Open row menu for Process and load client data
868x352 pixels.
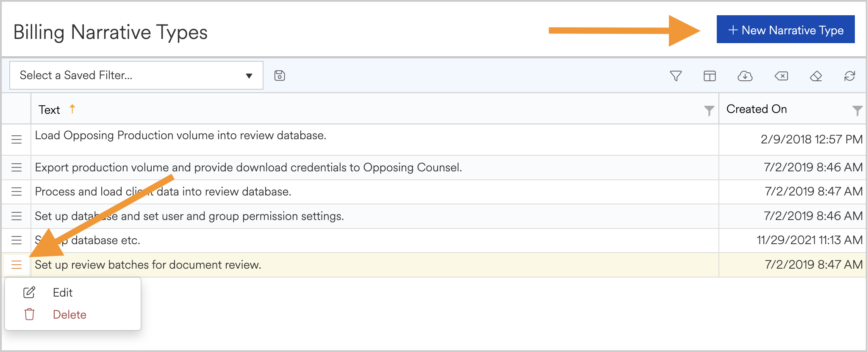17,192
